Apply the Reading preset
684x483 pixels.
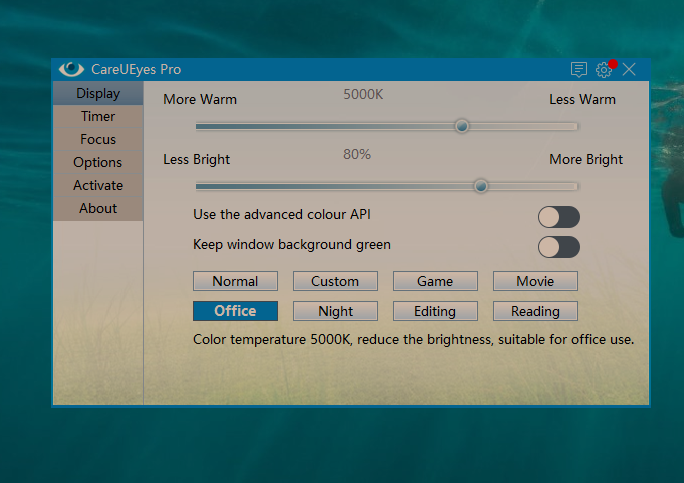coord(535,311)
